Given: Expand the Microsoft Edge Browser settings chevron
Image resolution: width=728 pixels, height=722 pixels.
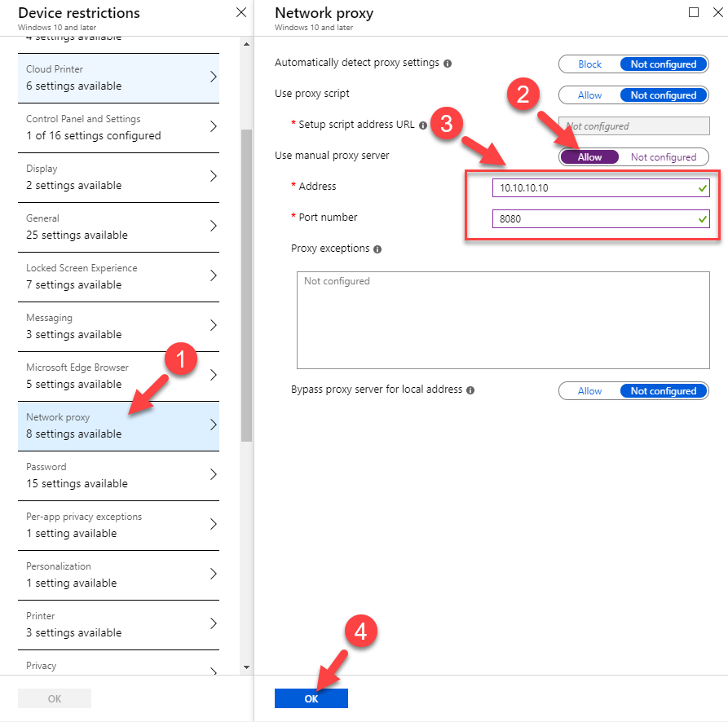Looking at the screenshot, I should (x=213, y=375).
